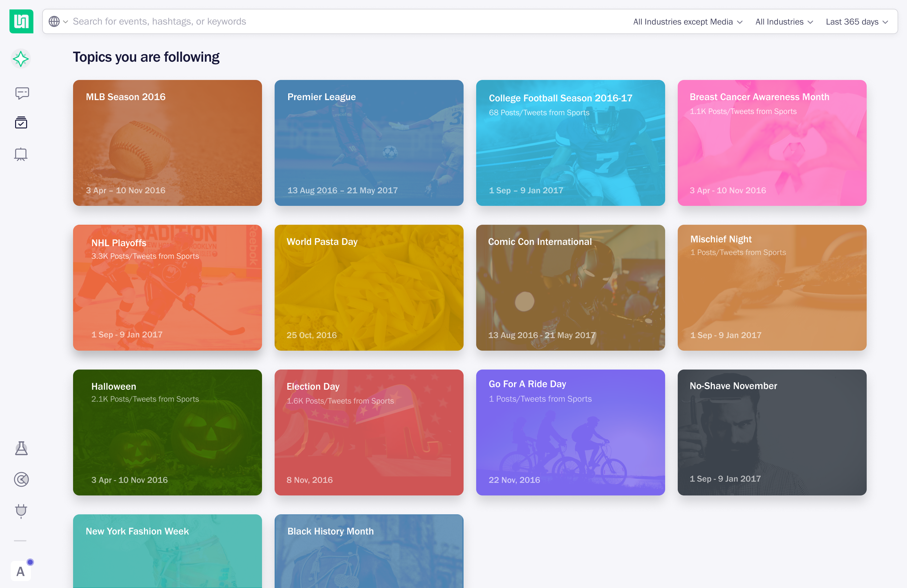Click the radar target sidebar icon
The height and width of the screenshot is (588, 907).
pyautogui.click(x=21, y=479)
